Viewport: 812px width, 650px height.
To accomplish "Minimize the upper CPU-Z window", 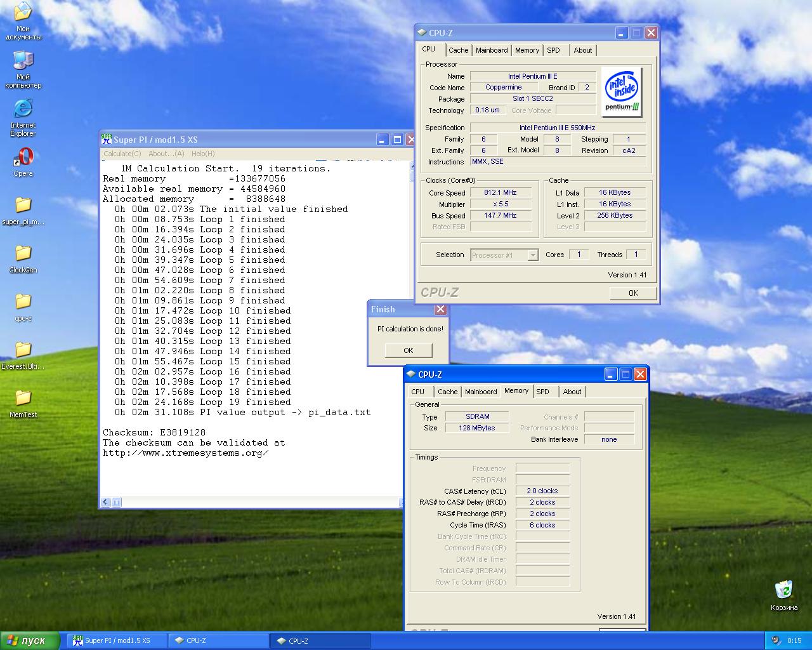I will (x=622, y=33).
